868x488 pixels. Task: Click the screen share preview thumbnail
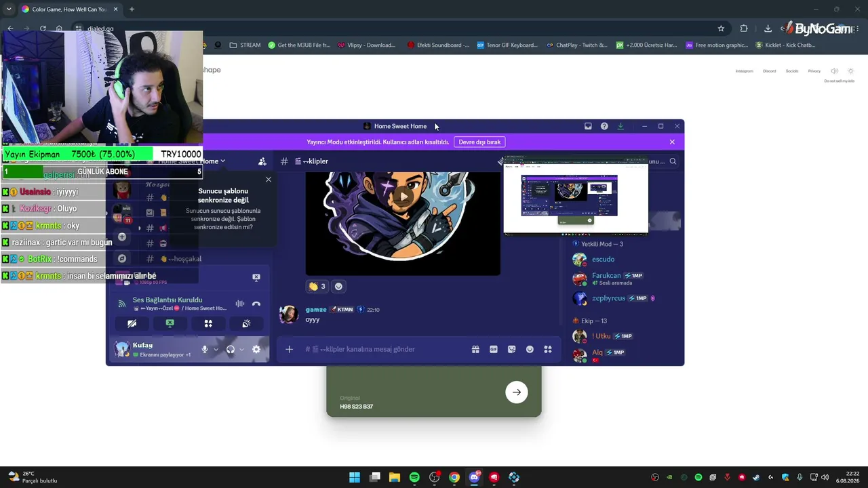tap(576, 195)
